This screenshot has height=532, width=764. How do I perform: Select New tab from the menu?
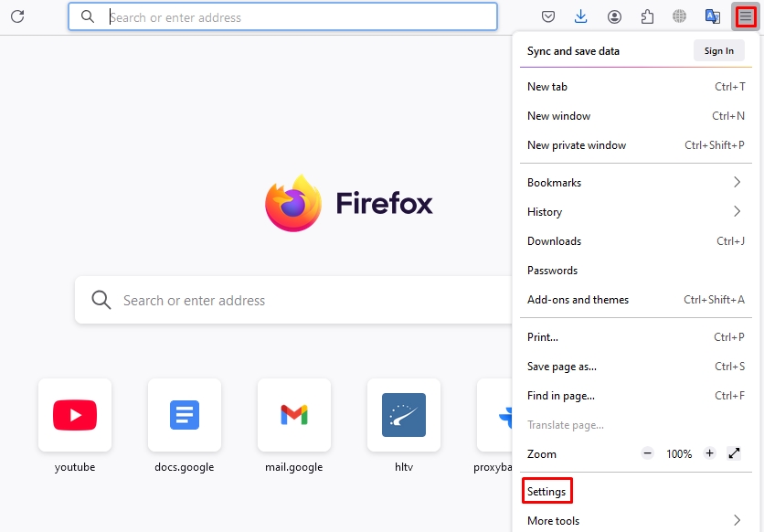(636, 87)
